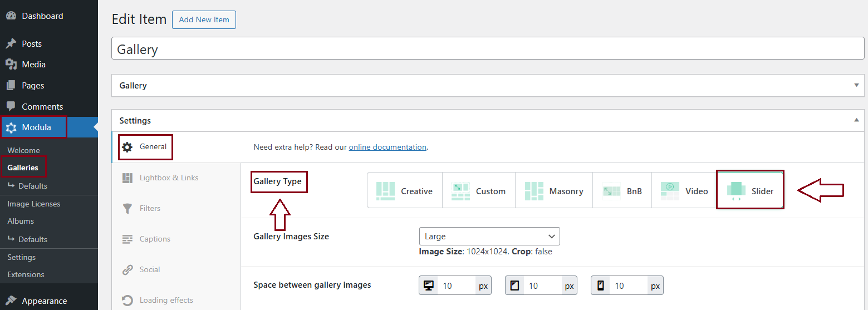Click the Media icon in sidebar

[x=11, y=65]
